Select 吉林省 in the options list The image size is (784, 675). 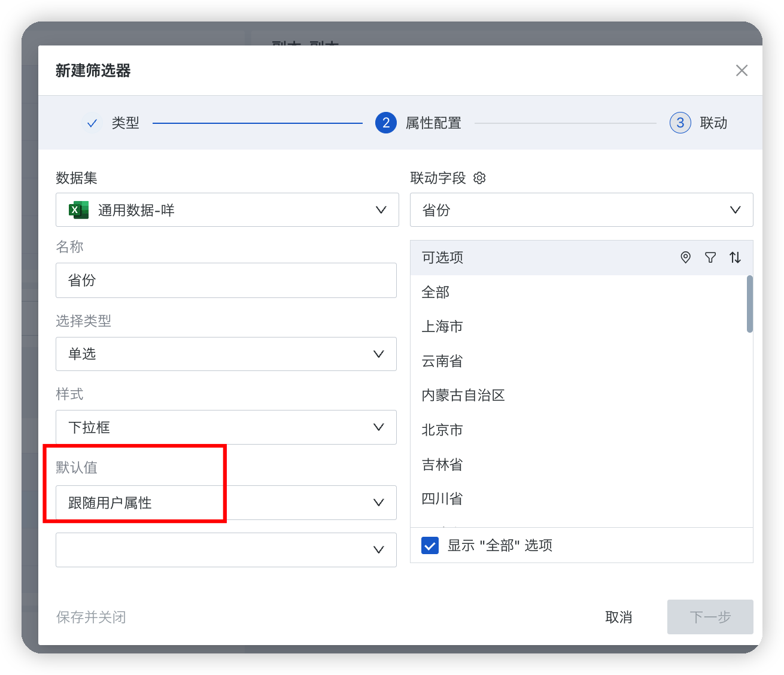coord(578,464)
